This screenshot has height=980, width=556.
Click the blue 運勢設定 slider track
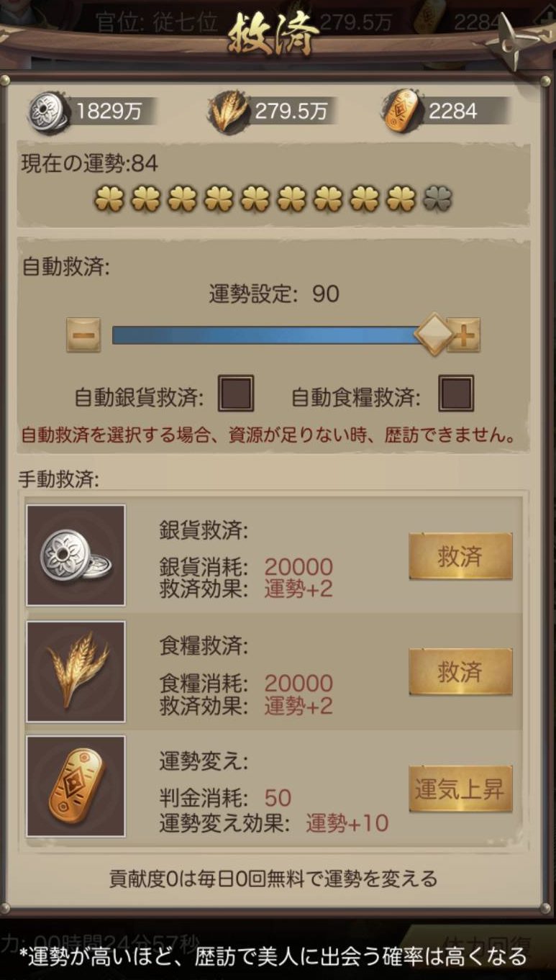[265, 335]
